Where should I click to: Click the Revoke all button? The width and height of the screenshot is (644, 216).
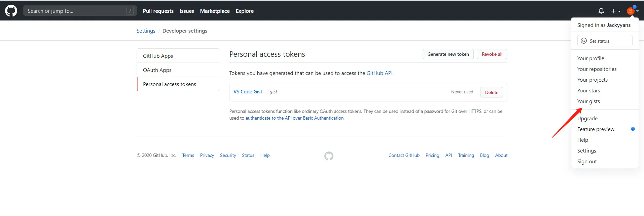click(x=492, y=54)
